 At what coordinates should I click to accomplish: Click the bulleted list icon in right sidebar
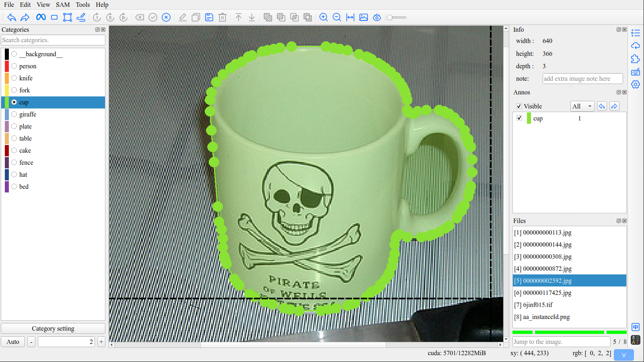[x=636, y=33]
